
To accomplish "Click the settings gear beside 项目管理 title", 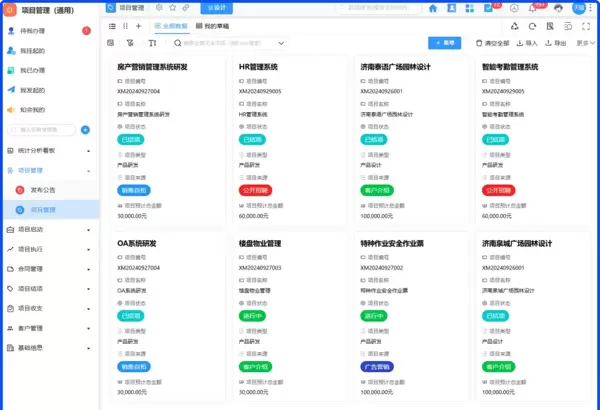I will tap(159, 7).
